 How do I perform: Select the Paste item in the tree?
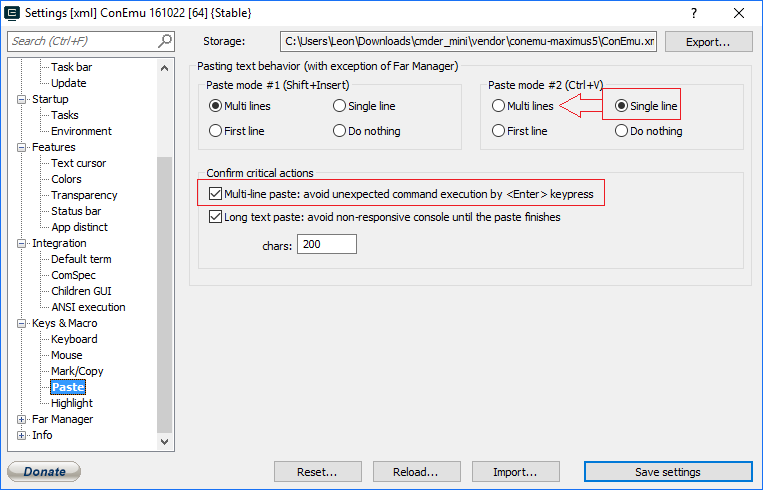68,387
